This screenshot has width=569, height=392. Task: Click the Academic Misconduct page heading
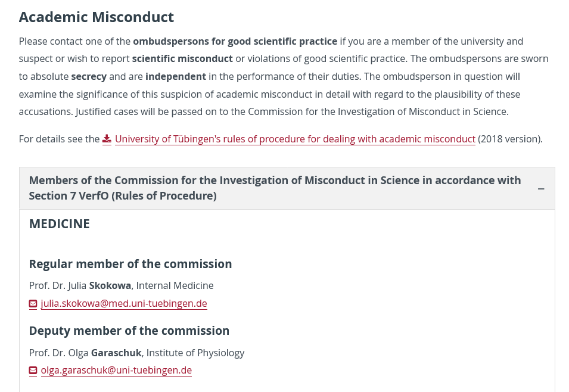[x=97, y=17]
